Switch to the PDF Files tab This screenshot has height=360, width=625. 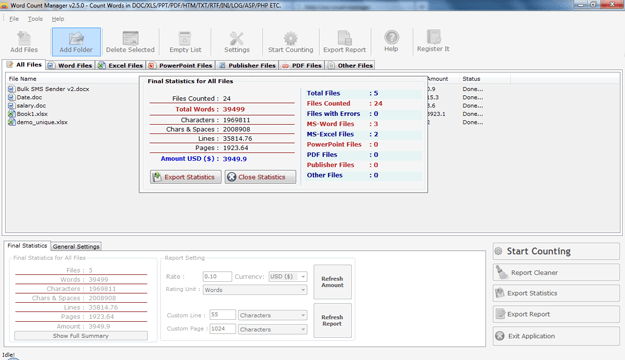pyautogui.click(x=302, y=65)
